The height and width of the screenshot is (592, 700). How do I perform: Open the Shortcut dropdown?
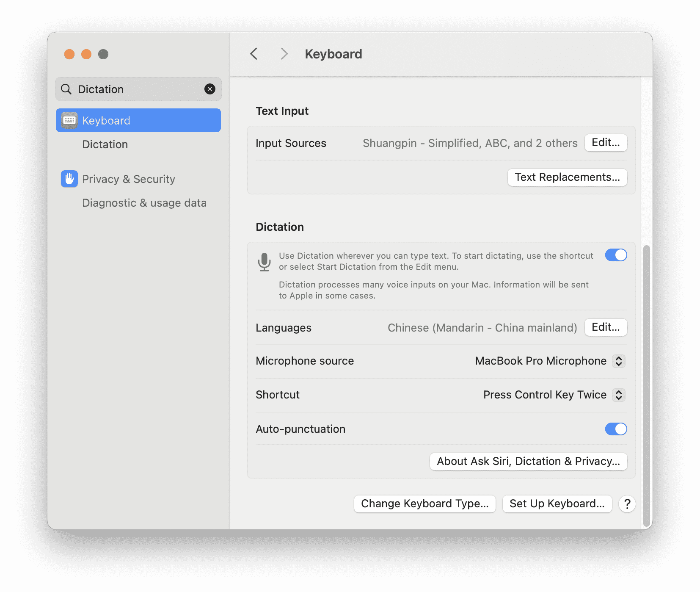(x=619, y=395)
